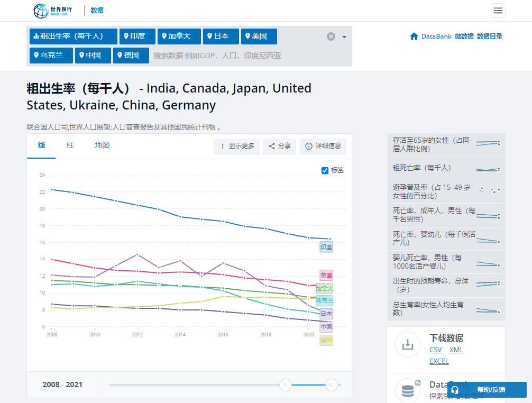This screenshot has height=403, width=532.
Task: Switch to the 柱 bar chart tab
Action: [70, 145]
